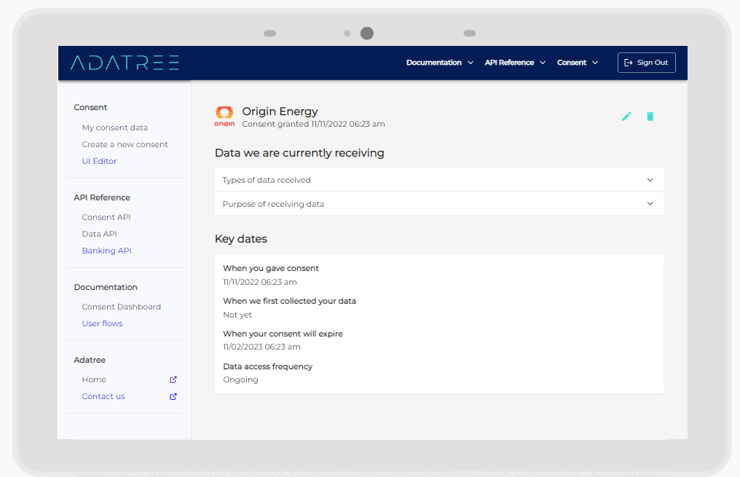The width and height of the screenshot is (740, 477).
Task: Select Create a new consent in sidebar
Action: pos(125,144)
